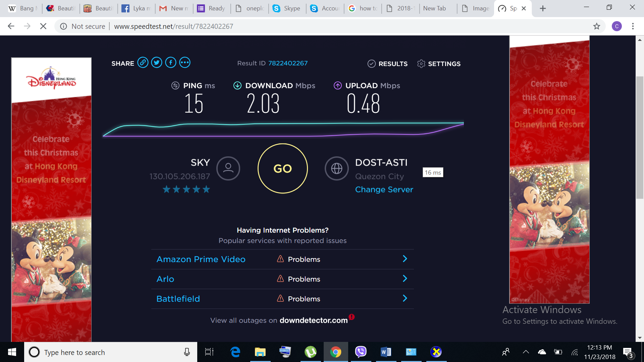644x362 pixels.
Task: Open speedtest SETTINGS
Action: point(439,64)
